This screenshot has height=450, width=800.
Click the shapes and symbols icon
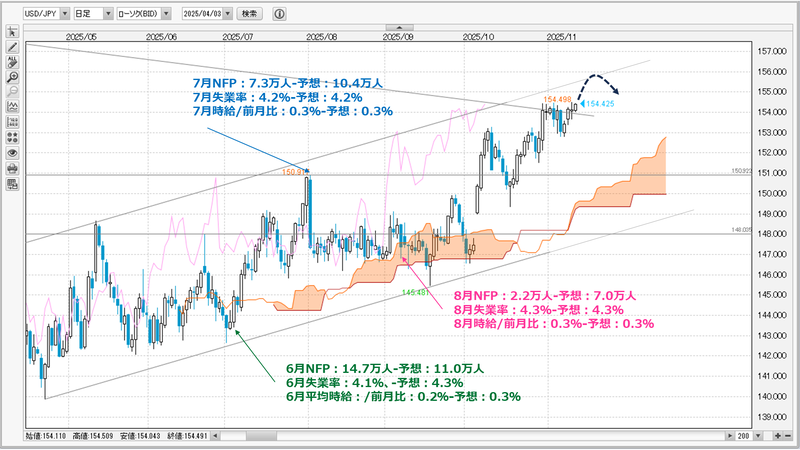click(x=12, y=138)
